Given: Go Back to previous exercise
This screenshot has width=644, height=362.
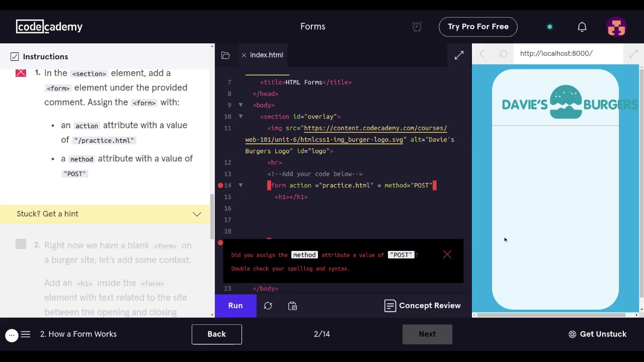Looking at the screenshot, I should tap(217, 334).
